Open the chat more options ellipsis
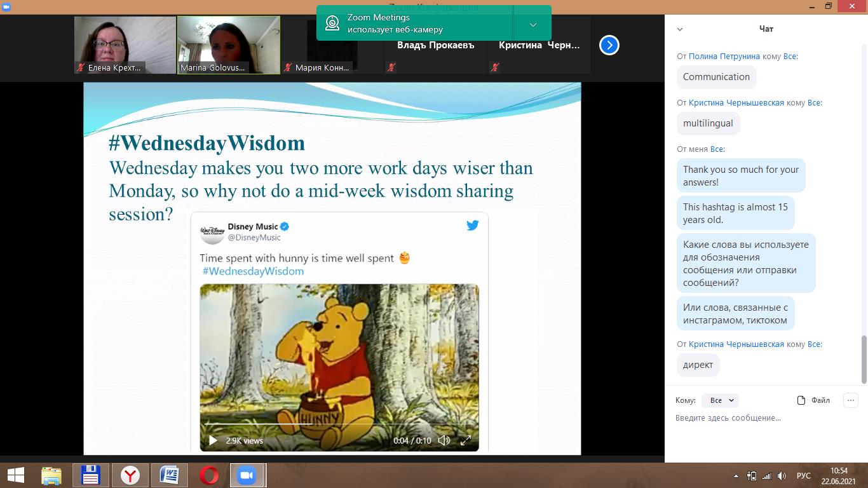 [x=850, y=400]
